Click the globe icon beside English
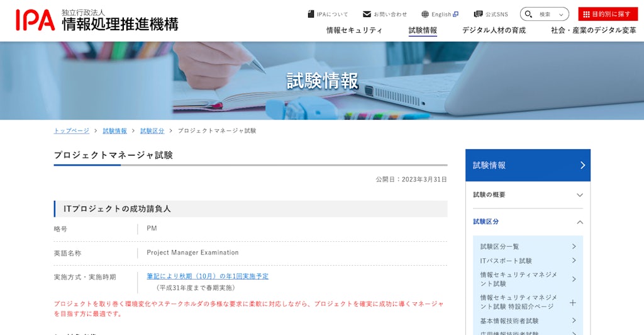The width and height of the screenshot is (644, 335). (425, 14)
